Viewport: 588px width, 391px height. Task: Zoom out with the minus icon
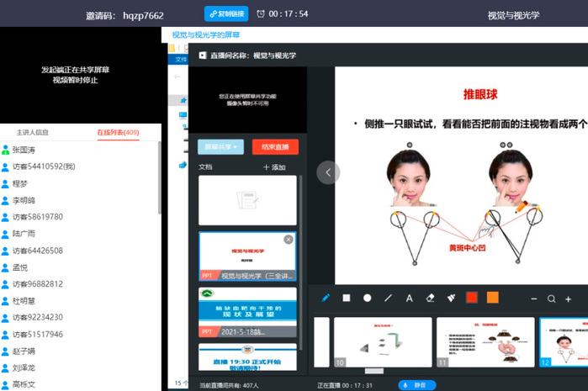point(534,299)
